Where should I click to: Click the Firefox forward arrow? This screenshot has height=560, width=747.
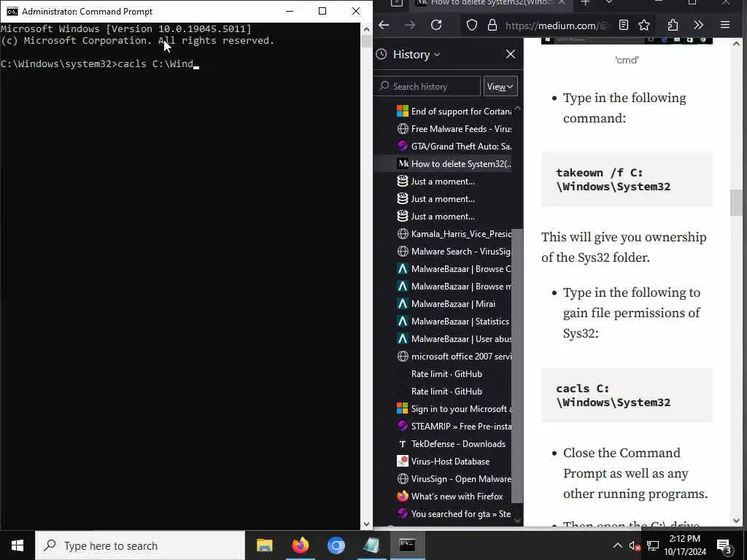click(x=410, y=26)
